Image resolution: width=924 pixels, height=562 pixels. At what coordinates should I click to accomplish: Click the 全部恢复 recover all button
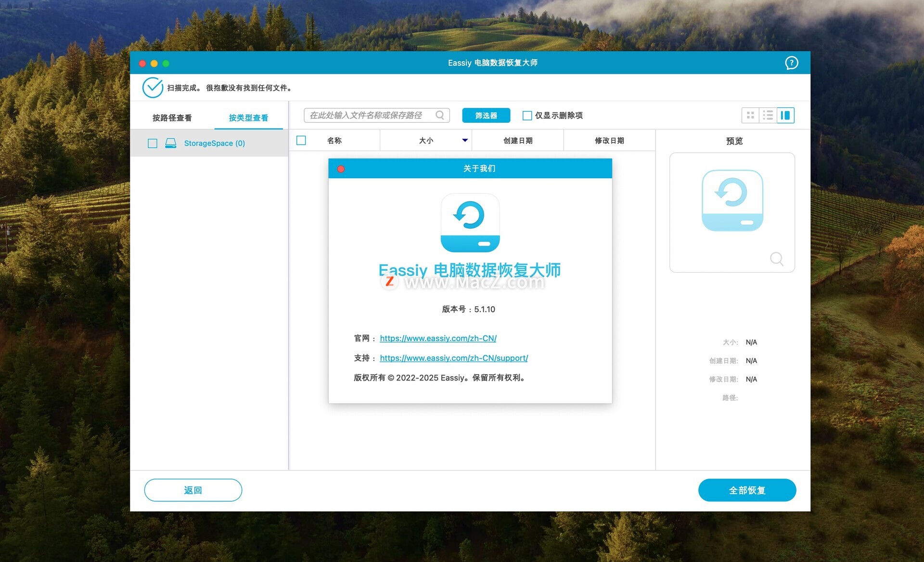(747, 490)
